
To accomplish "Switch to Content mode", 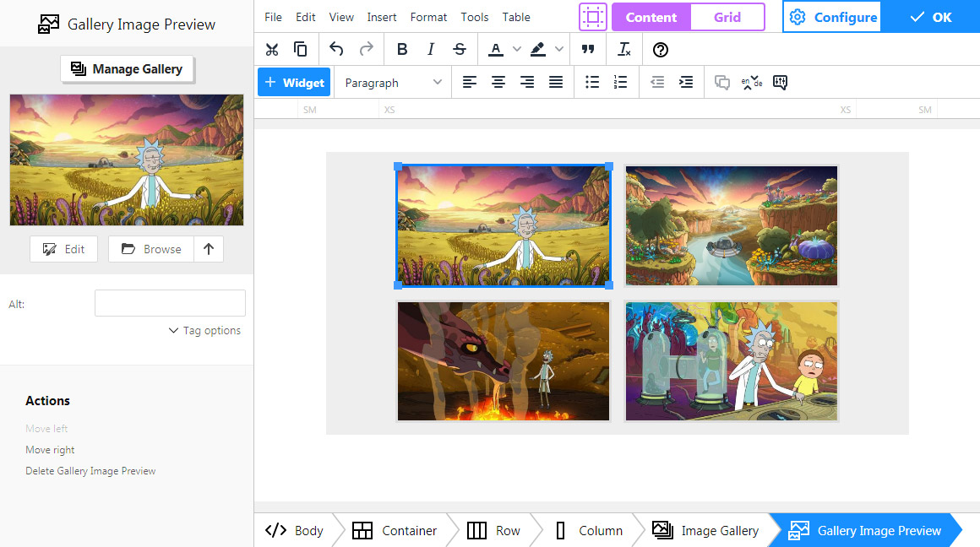I will click(651, 17).
